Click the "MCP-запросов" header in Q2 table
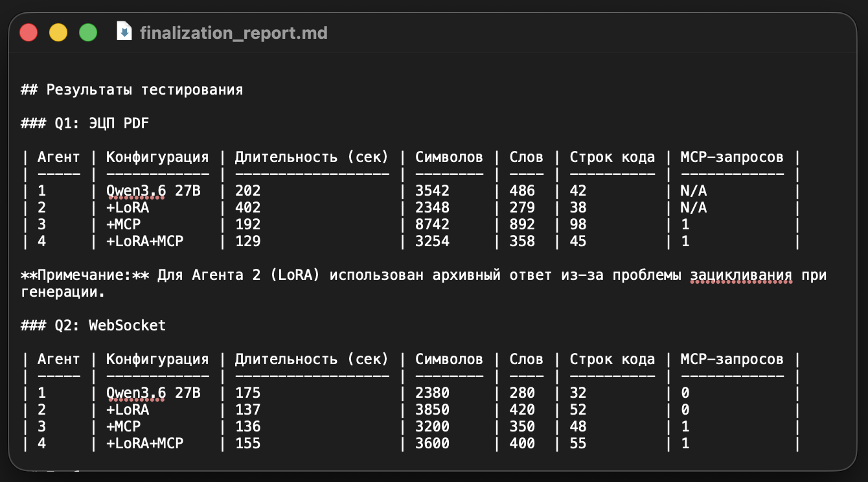Image resolution: width=868 pixels, height=482 pixels. [732, 360]
